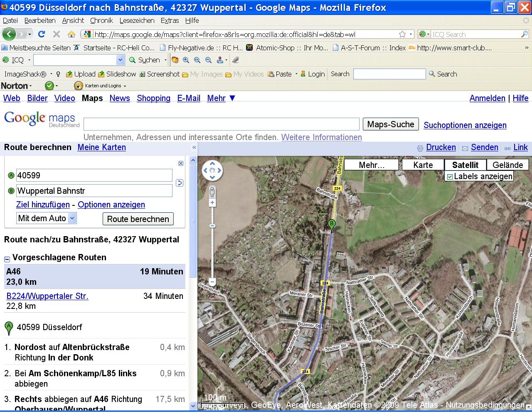
Task: Click the Route berechnen button
Action: 138,219
